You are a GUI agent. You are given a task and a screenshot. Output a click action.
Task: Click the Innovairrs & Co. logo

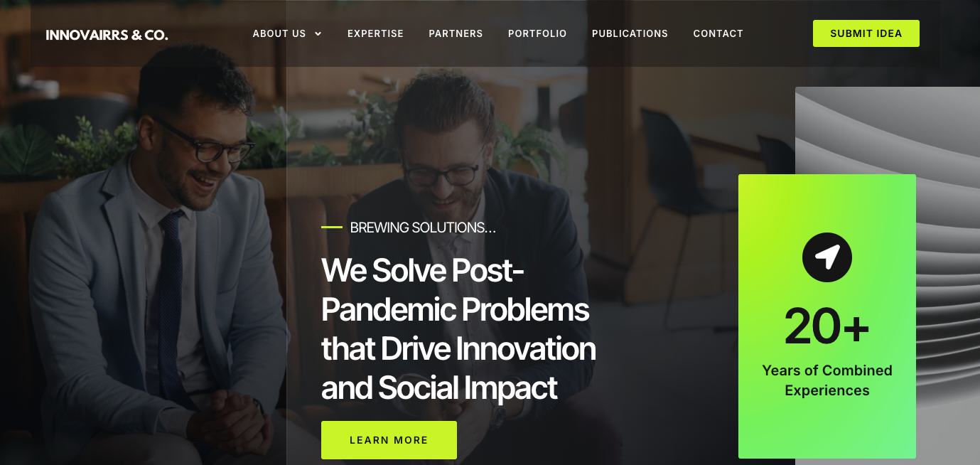(107, 34)
